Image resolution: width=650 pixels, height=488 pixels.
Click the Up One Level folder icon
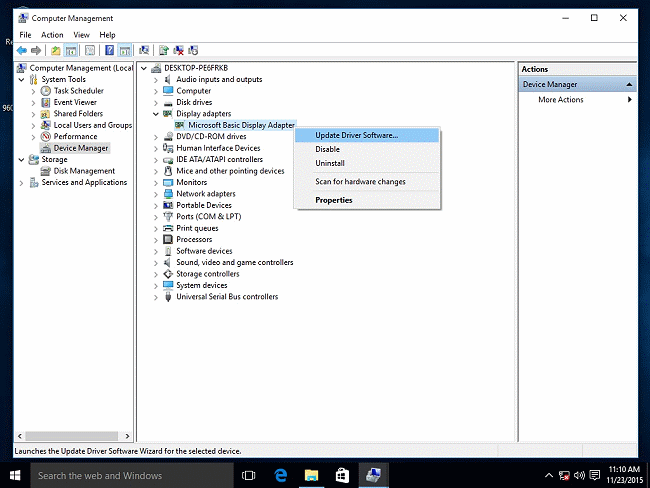pos(56,50)
